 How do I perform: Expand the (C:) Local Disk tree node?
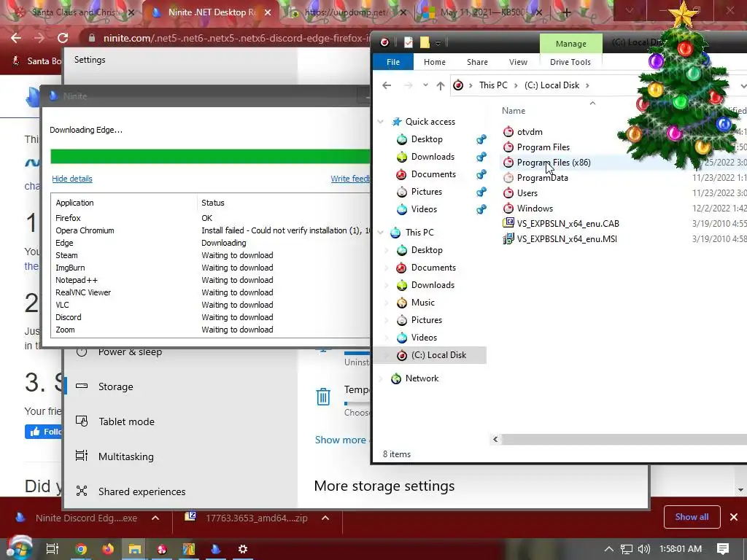click(x=387, y=355)
